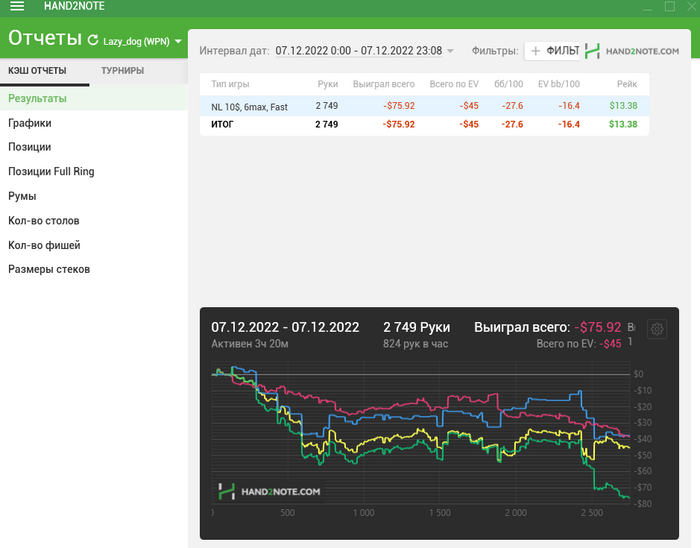Click the date interval field

point(358,51)
